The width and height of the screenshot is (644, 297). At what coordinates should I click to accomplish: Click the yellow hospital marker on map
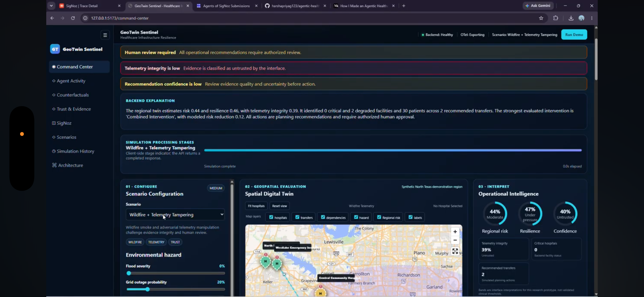pyautogui.click(x=320, y=293)
